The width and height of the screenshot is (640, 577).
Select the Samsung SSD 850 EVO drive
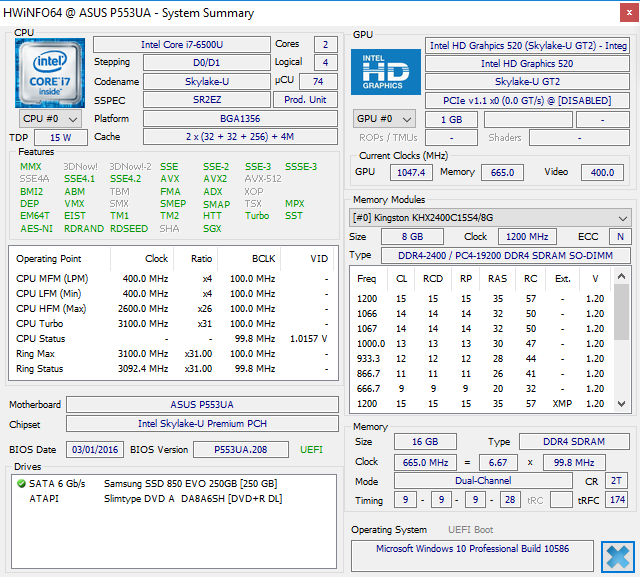coord(188,484)
